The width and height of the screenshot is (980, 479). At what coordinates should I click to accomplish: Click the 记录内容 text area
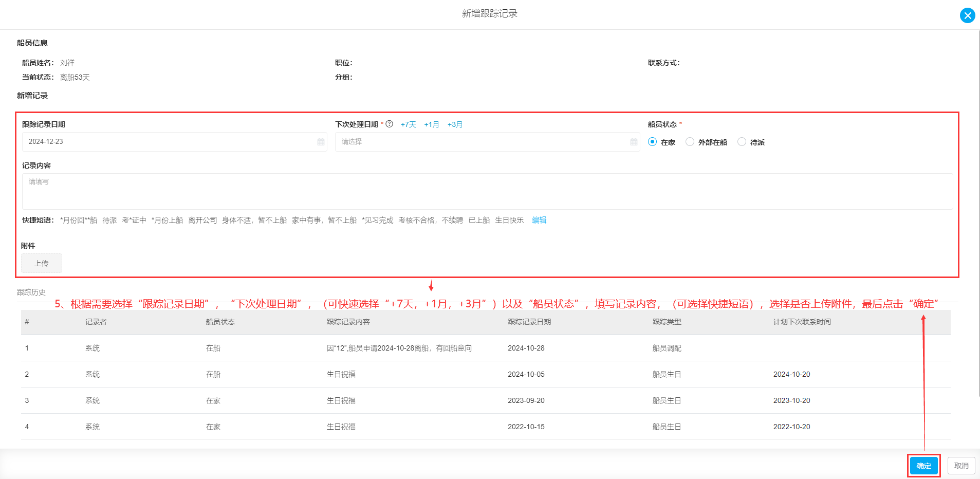(x=487, y=191)
